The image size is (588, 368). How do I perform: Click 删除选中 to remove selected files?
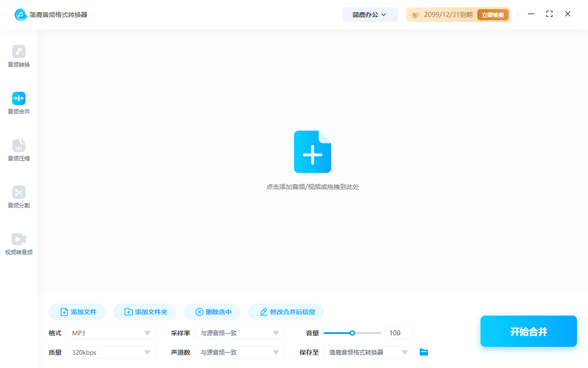[212, 311]
